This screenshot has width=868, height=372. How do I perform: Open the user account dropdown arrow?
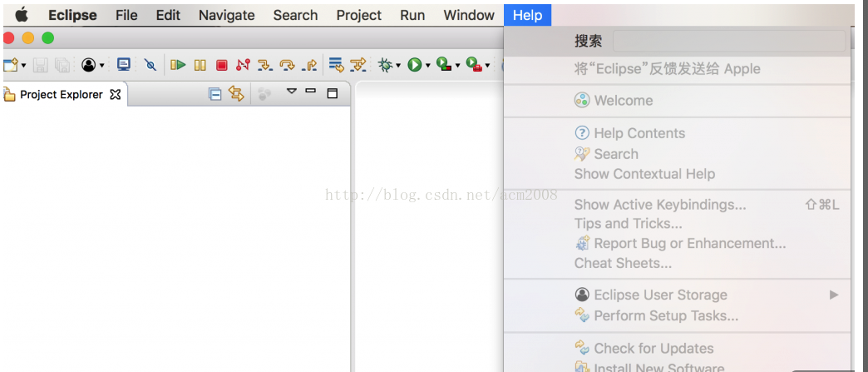(x=102, y=66)
